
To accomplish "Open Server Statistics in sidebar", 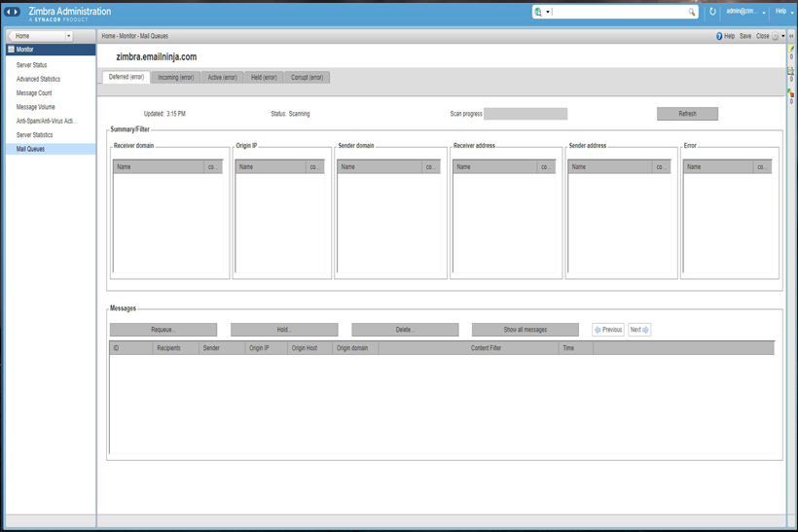I will point(35,135).
